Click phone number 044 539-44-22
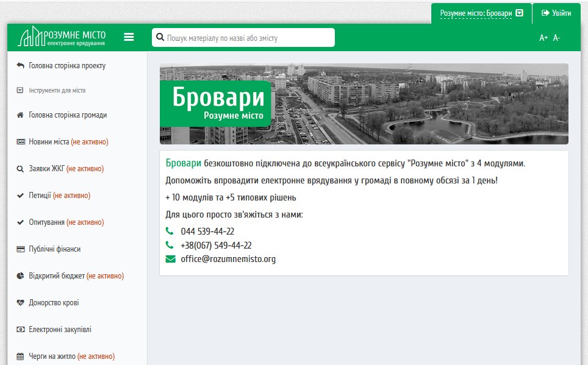This screenshot has height=365, width=588. (207, 231)
